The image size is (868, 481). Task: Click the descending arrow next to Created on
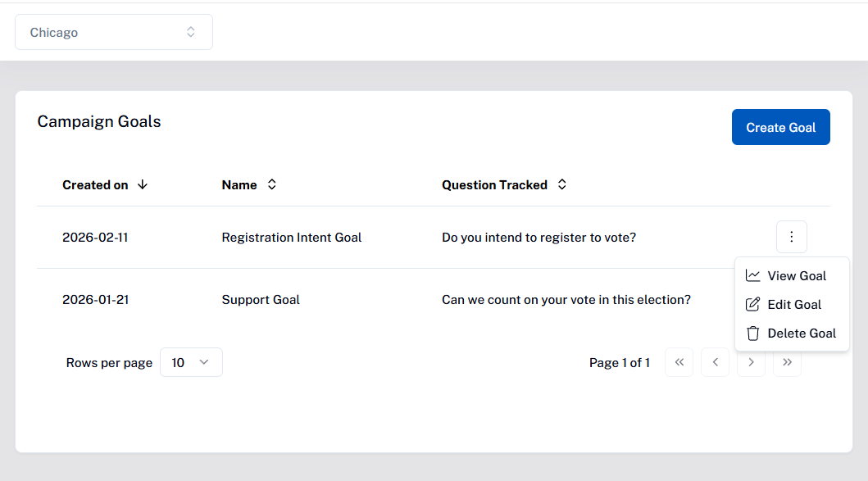click(143, 184)
